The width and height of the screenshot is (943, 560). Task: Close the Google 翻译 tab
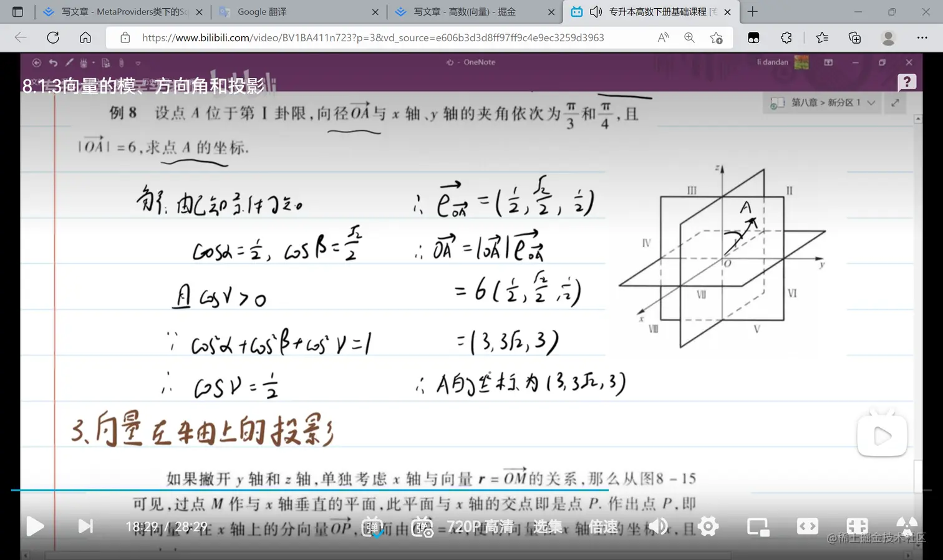click(375, 12)
